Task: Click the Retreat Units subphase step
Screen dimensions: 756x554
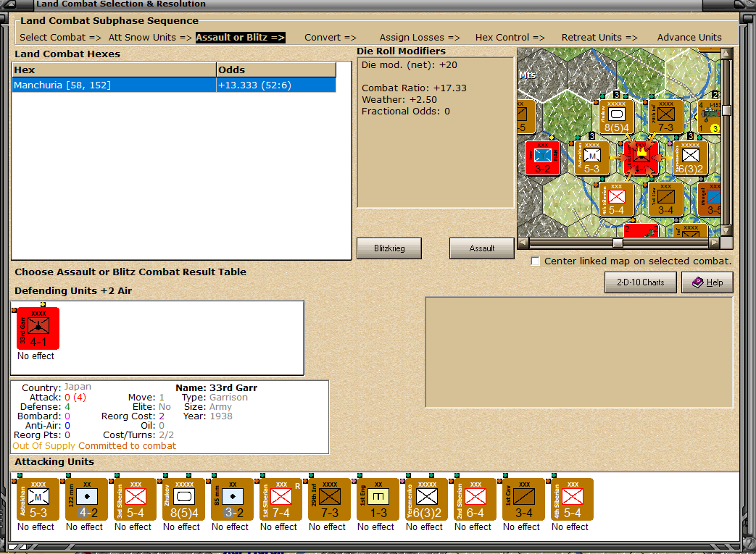Action: [599, 37]
